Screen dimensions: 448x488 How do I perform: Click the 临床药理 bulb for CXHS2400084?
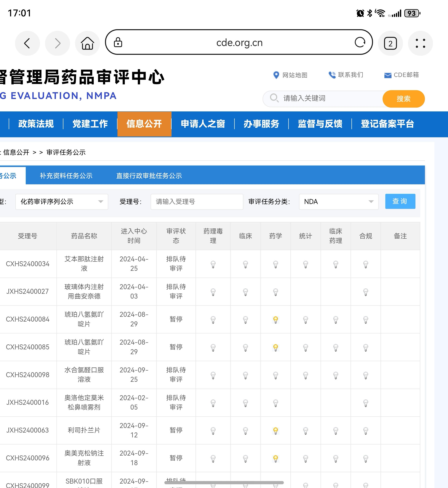pyautogui.click(x=336, y=320)
